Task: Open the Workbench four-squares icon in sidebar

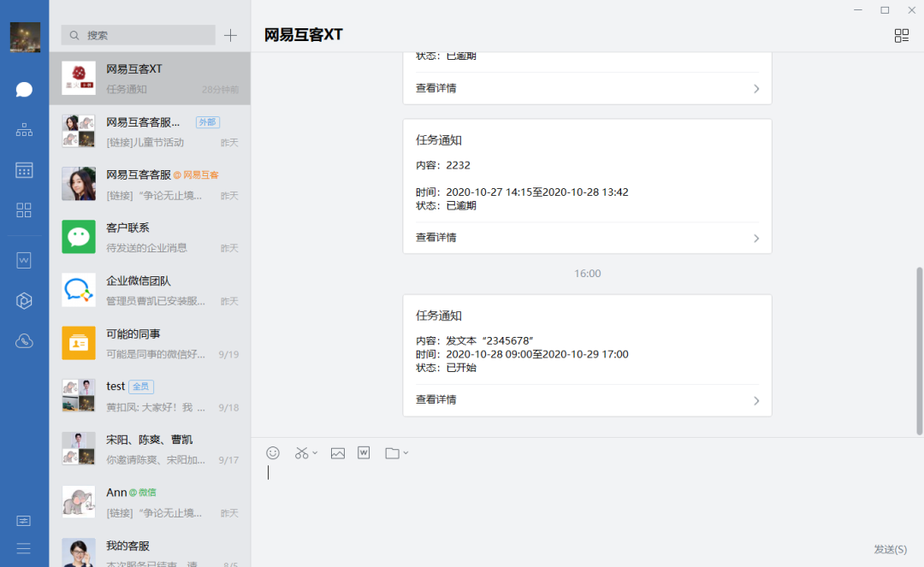Action: [x=24, y=210]
